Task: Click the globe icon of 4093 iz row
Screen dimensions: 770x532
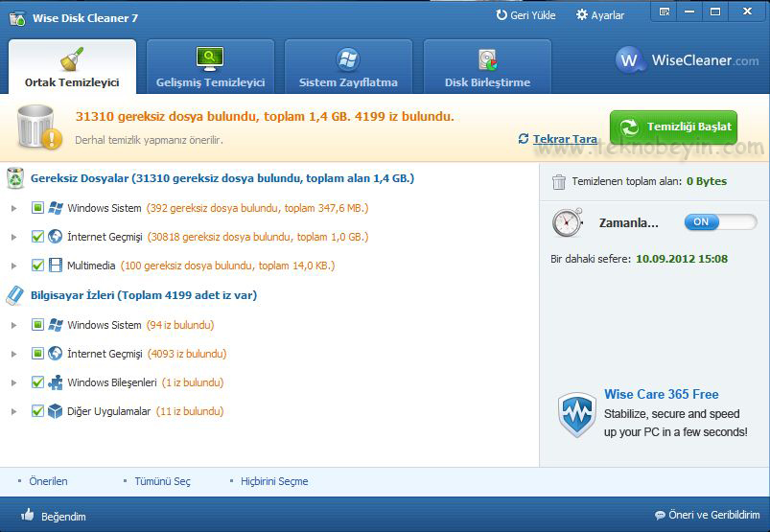Action: [x=56, y=354]
